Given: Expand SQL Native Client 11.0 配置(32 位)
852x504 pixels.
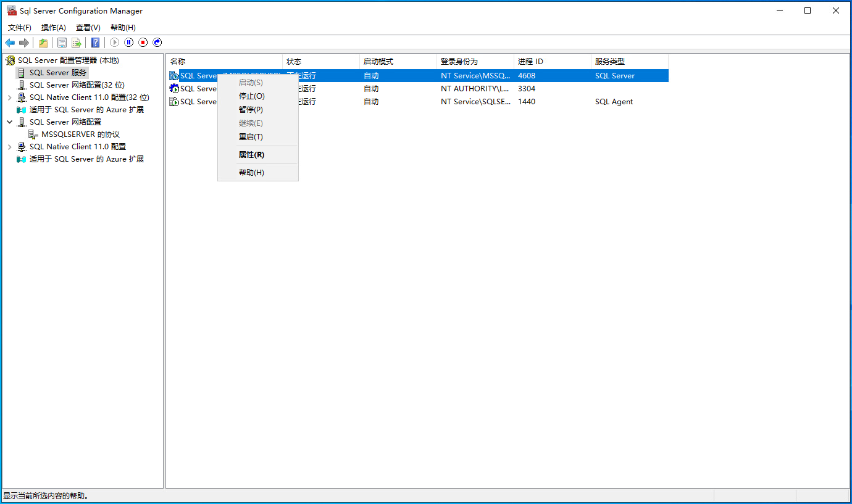Looking at the screenshot, I should [9, 97].
